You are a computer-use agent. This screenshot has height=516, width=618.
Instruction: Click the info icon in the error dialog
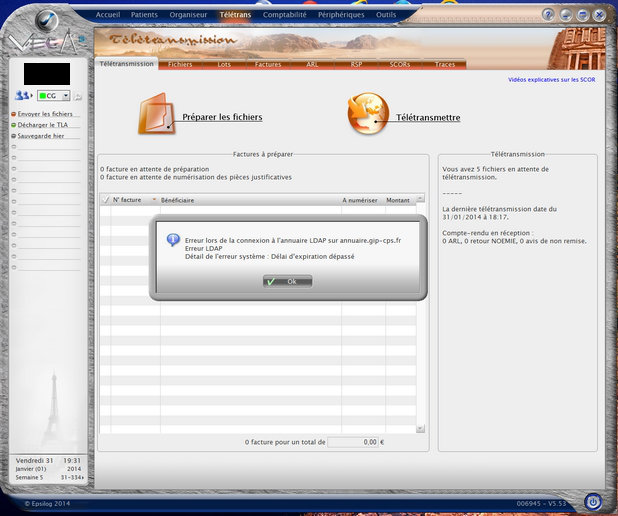tap(173, 240)
